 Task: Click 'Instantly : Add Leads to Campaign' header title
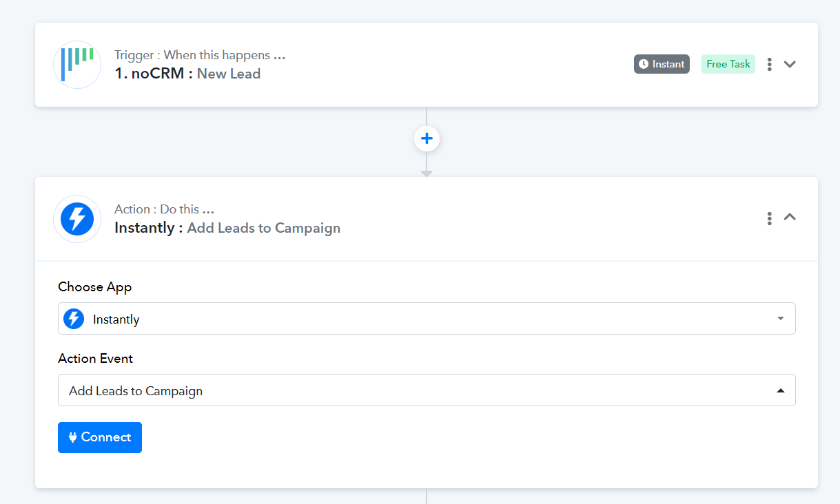pos(227,228)
